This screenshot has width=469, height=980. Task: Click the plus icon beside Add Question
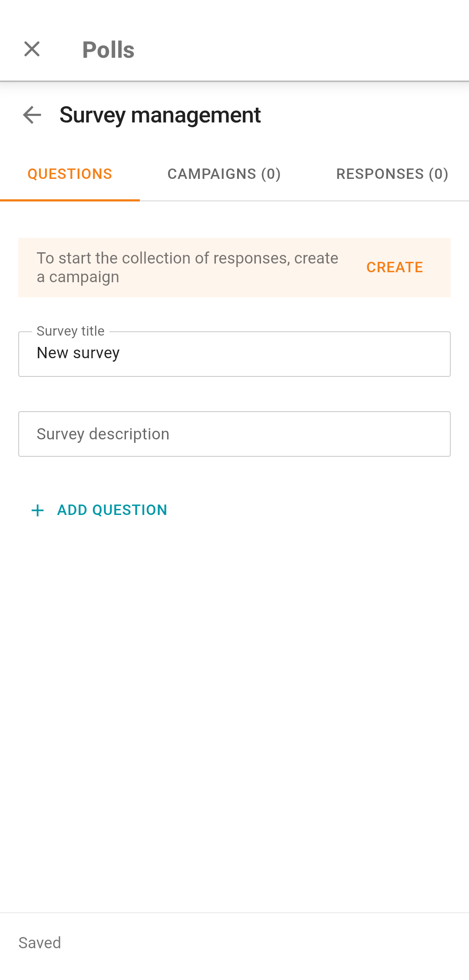(x=38, y=510)
